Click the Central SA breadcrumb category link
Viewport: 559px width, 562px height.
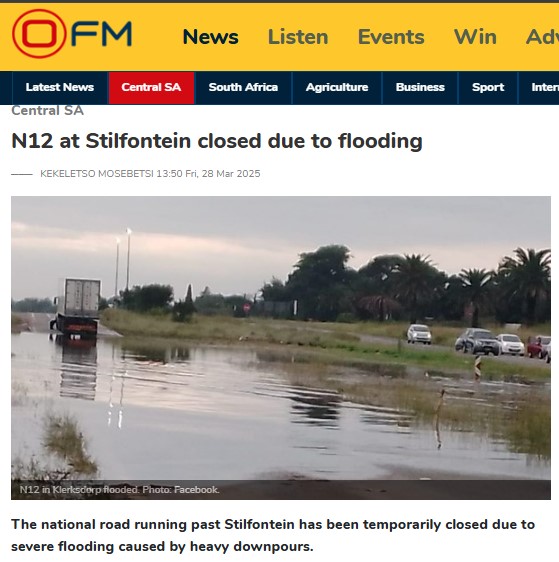point(47,110)
